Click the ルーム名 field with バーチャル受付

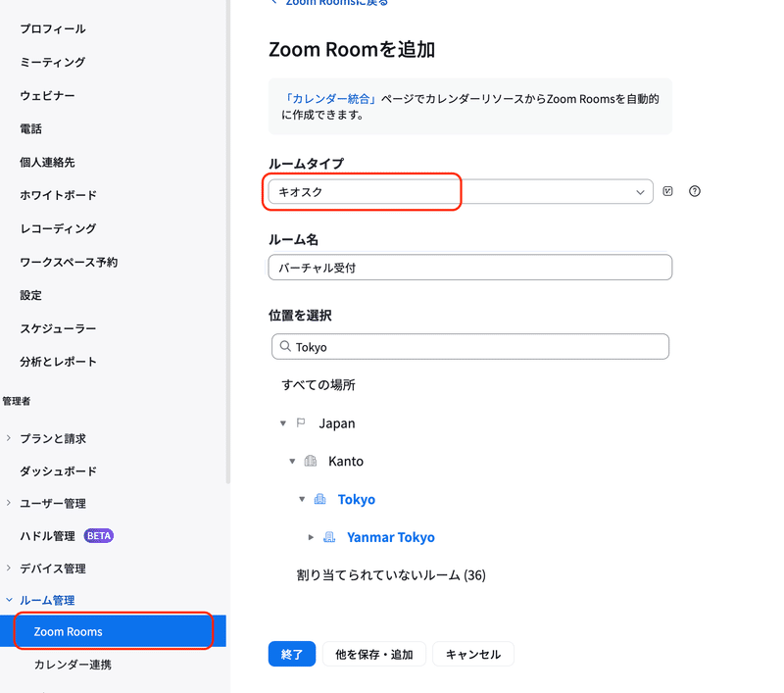point(470,268)
